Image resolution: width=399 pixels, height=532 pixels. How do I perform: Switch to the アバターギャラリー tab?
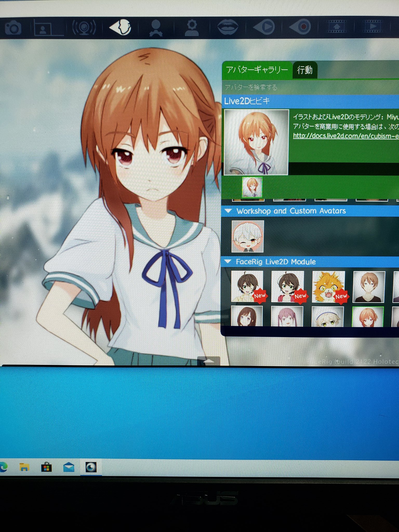257,70
